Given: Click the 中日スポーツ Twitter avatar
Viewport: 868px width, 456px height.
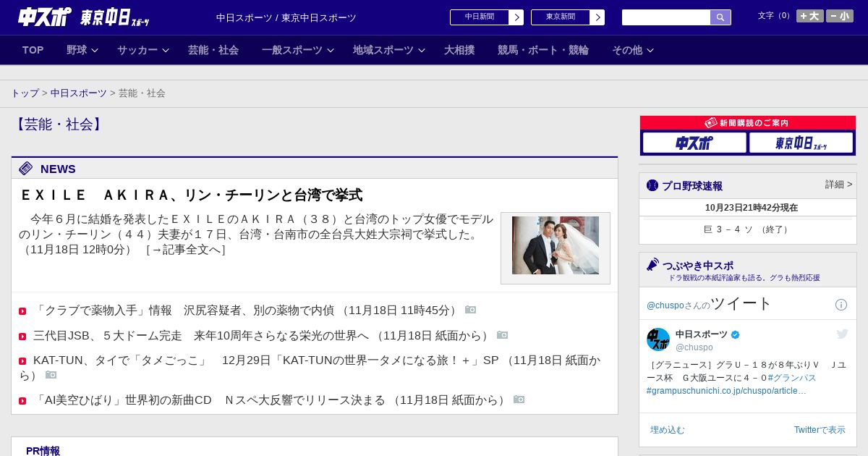Looking at the screenshot, I should [658, 339].
